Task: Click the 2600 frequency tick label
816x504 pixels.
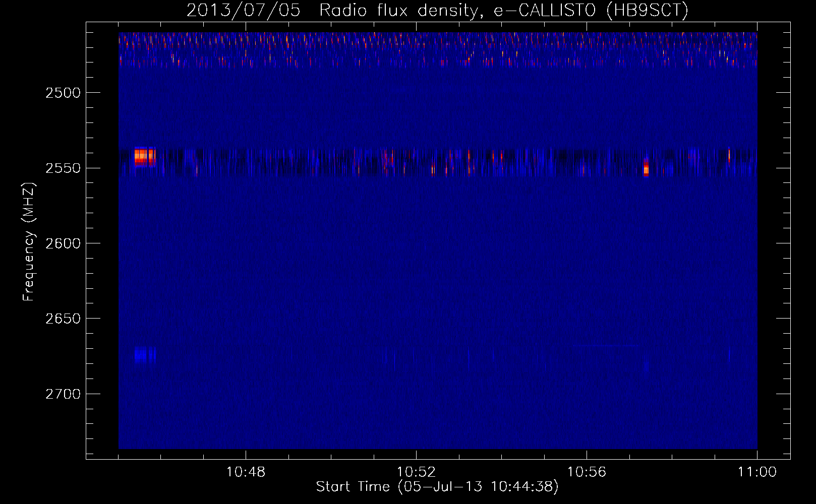Action: (x=63, y=243)
